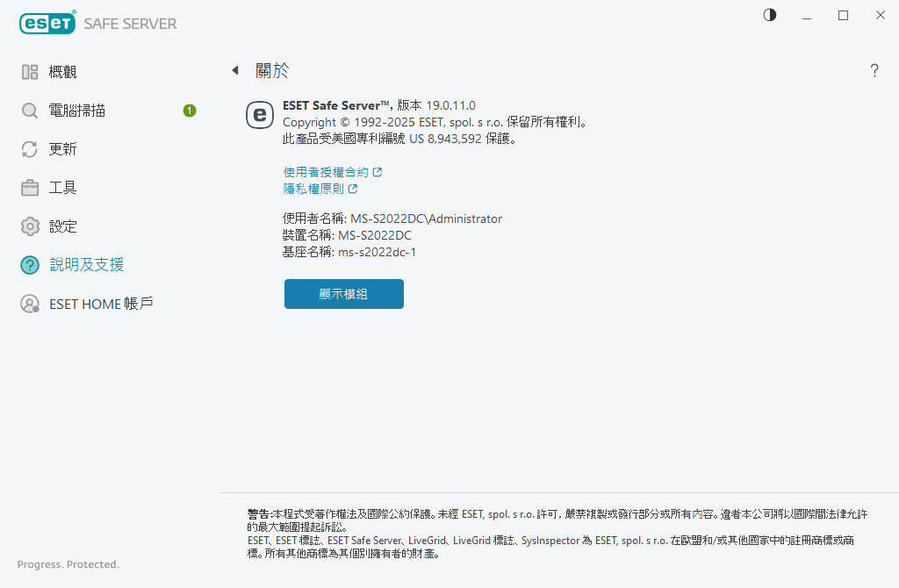This screenshot has width=899, height=588.
Task: Open help via the question mark at top right
Action: 874,70
